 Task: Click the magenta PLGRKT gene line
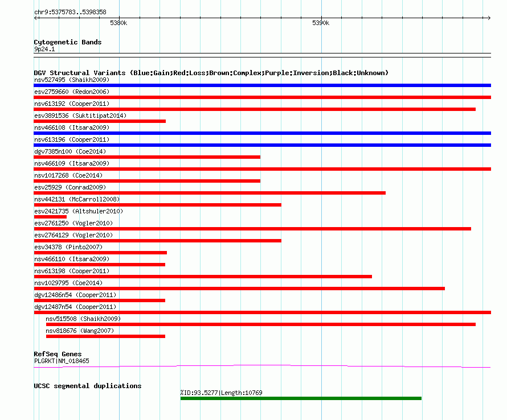coord(262,366)
